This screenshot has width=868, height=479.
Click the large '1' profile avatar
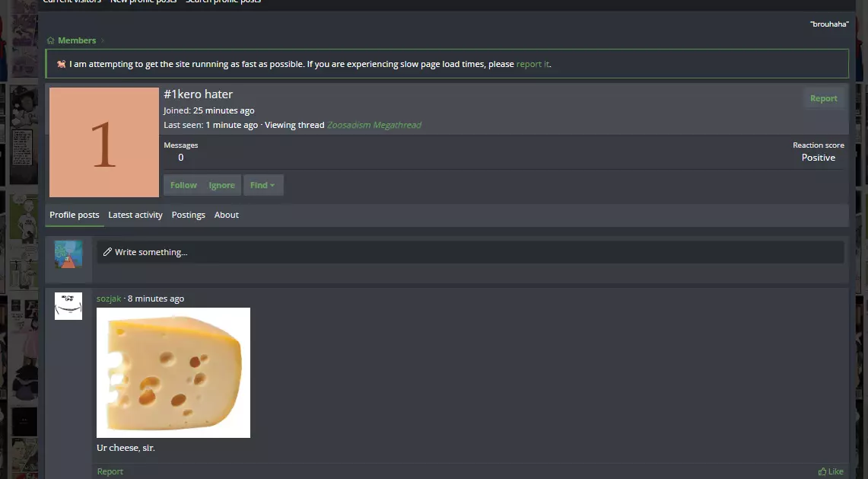click(x=104, y=142)
